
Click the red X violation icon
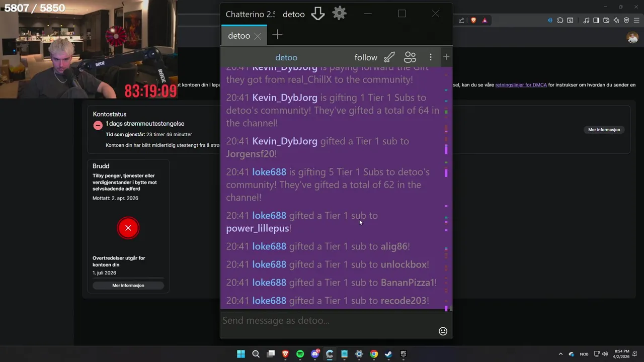(128, 228)
